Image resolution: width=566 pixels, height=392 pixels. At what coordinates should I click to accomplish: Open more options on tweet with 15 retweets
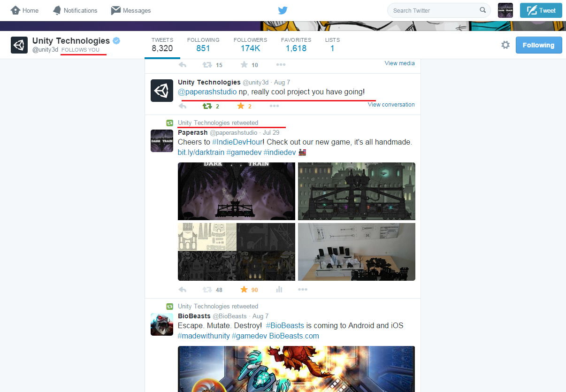281,65
